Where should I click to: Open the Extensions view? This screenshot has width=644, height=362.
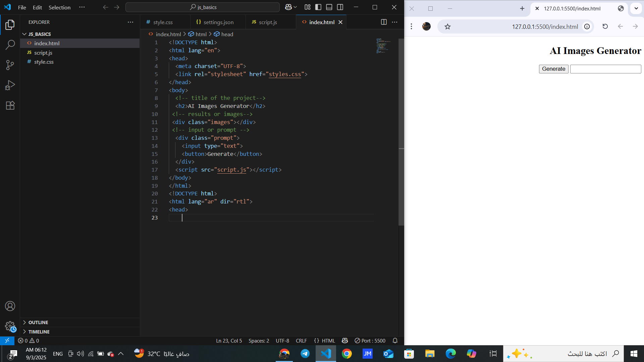click(x=10, y=105)
